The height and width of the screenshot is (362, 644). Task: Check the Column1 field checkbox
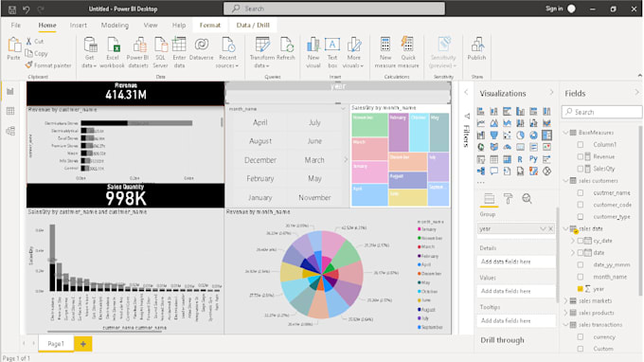click(x=581, y=145)
